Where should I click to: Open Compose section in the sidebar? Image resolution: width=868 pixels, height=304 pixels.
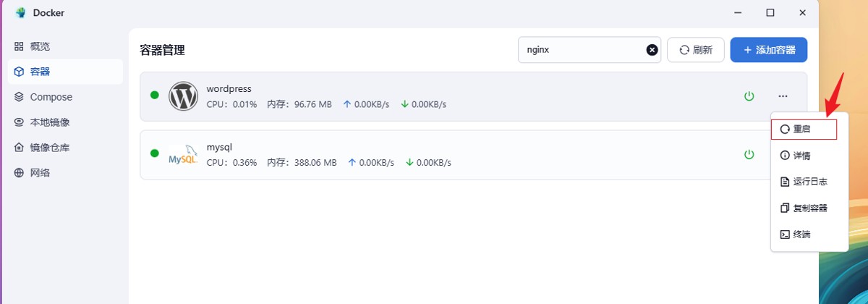tap(51, 97)
